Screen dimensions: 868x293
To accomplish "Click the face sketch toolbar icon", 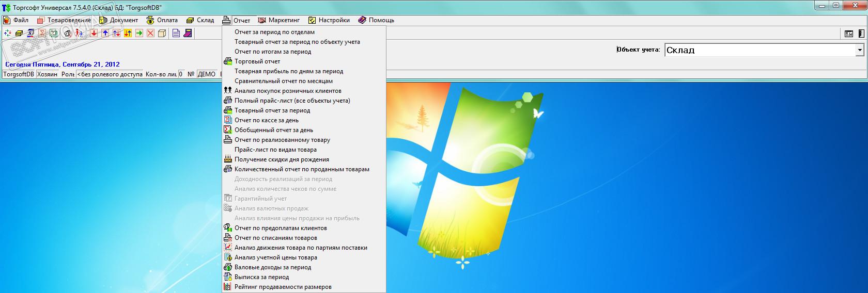I will pyautogui.click(x=67, y=33).
